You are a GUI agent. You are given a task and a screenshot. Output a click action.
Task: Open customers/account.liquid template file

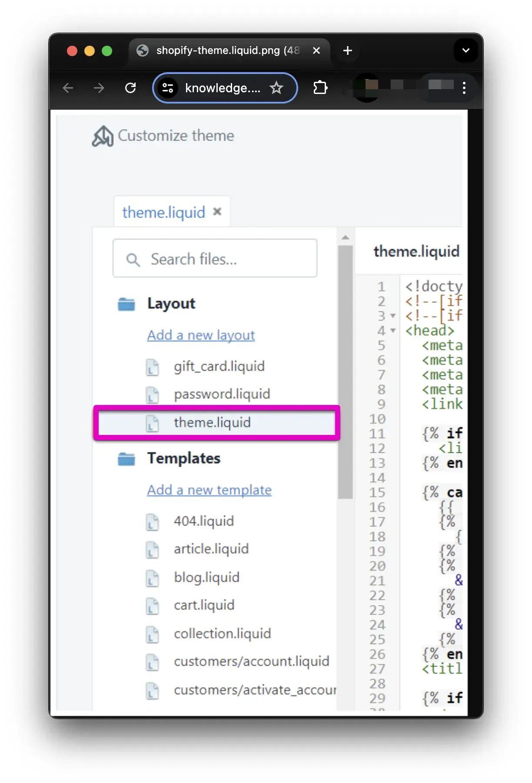(x=252, y=662)
